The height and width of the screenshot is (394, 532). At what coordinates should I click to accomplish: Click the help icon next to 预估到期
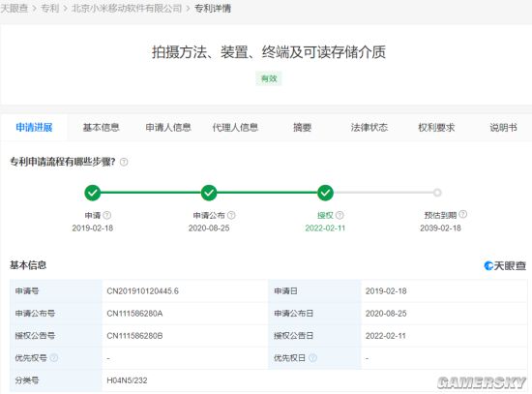pos(462,214)
